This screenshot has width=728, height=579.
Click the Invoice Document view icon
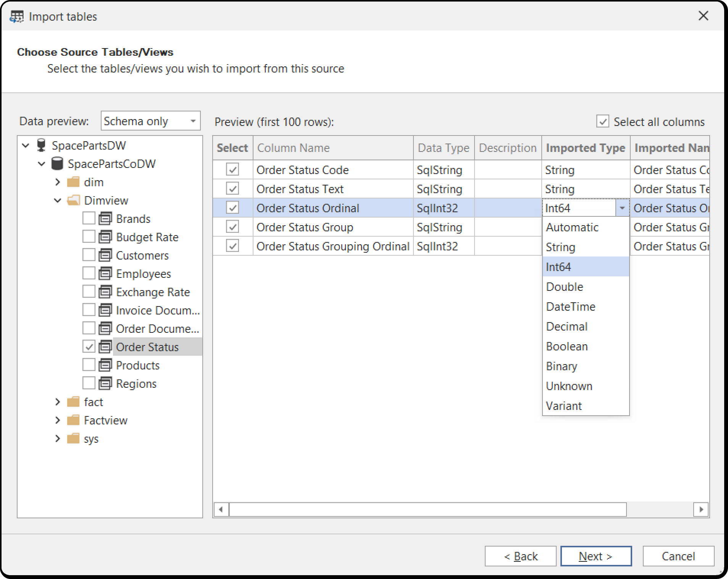105,310
